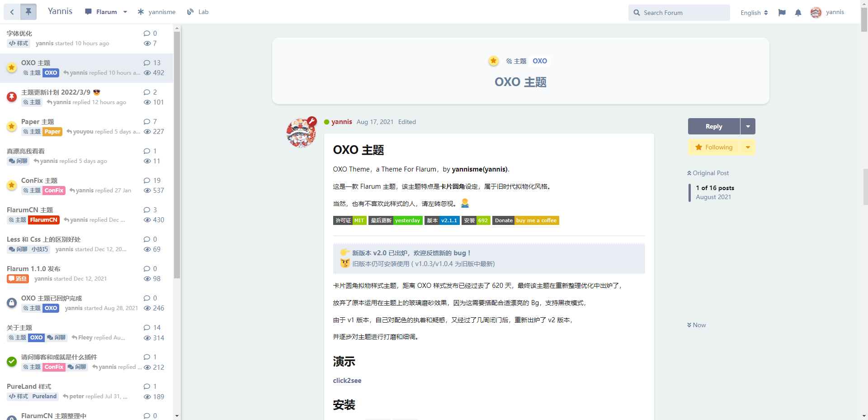Expand the Flarum header dropdown

pos(106,12)
